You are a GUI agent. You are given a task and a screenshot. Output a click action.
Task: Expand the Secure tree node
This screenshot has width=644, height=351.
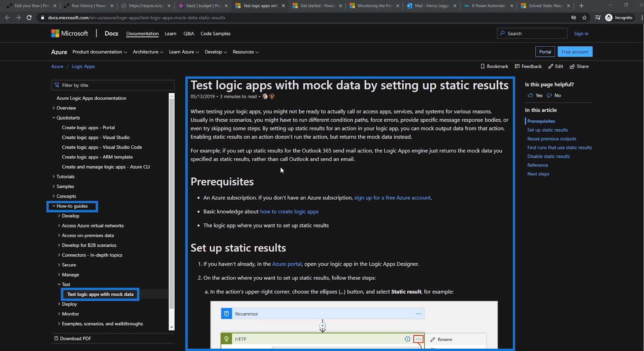pos(59,265)
